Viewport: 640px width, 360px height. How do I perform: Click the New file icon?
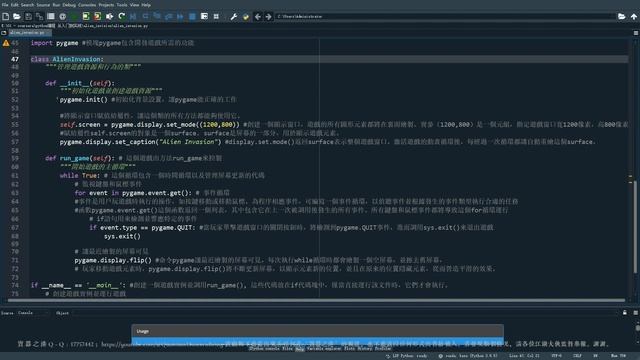pos(6,16)
